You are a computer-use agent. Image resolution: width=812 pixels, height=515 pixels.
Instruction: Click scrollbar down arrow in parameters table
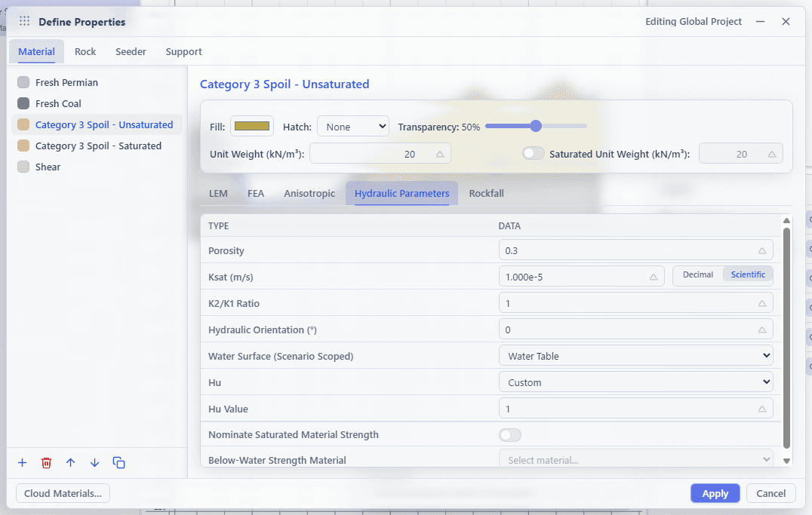pos(786,461)
